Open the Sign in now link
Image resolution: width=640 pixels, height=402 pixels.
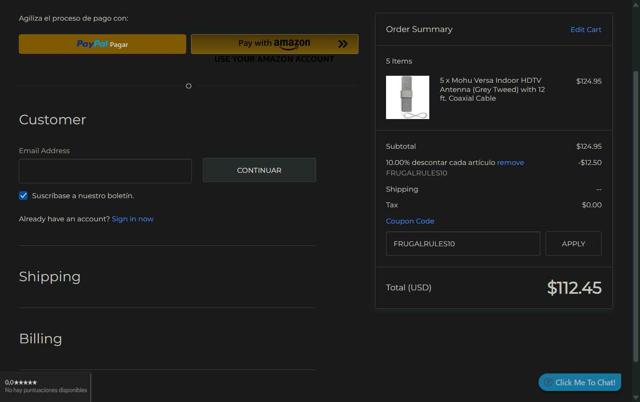133,219
